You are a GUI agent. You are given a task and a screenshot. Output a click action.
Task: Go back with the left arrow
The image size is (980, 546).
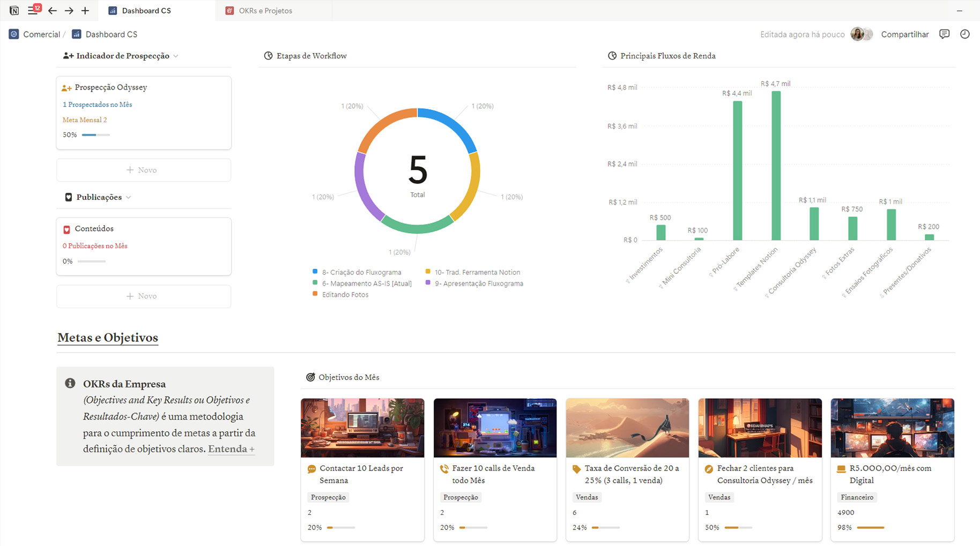pyautogui.click(x=52, y=11)
